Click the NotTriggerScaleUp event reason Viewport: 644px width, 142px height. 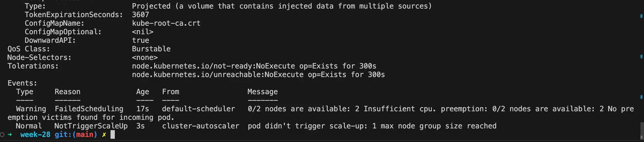(x=91, y=126)
